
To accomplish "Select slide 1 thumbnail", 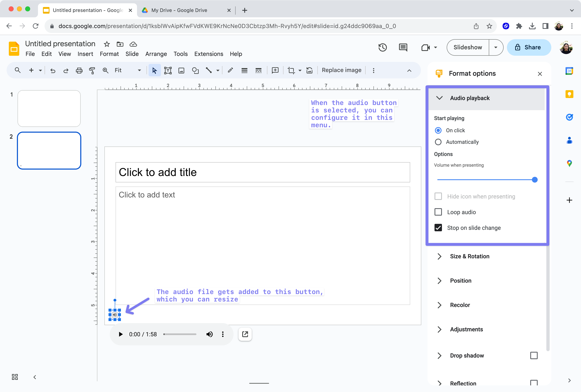I will (x=49, y=109).
